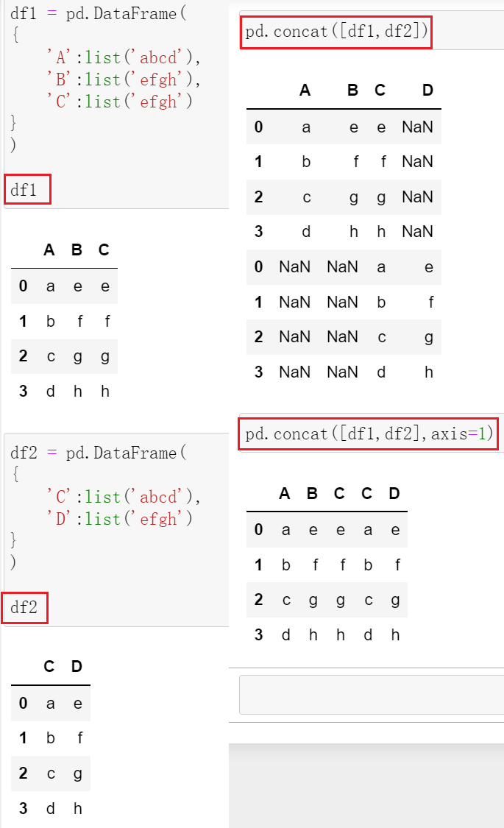Click row index 2 in df2 table

pyautogui.click(x=24, y=773)
